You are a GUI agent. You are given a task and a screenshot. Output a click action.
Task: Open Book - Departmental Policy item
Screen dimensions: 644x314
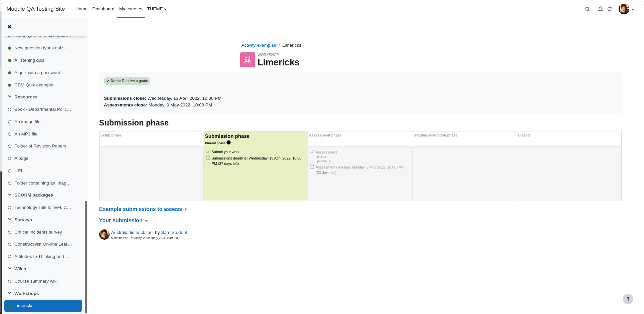pyautogui.click(x=43, y=109)
